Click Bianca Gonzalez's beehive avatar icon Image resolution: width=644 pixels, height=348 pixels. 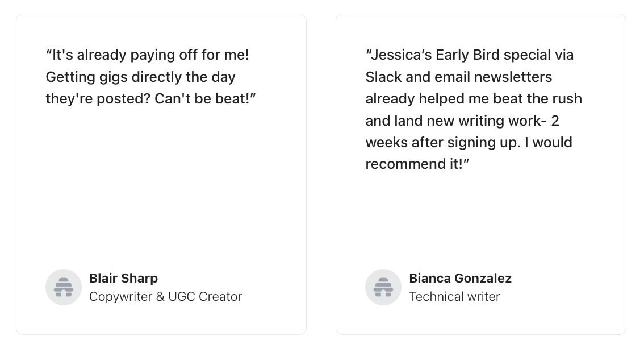383,287
